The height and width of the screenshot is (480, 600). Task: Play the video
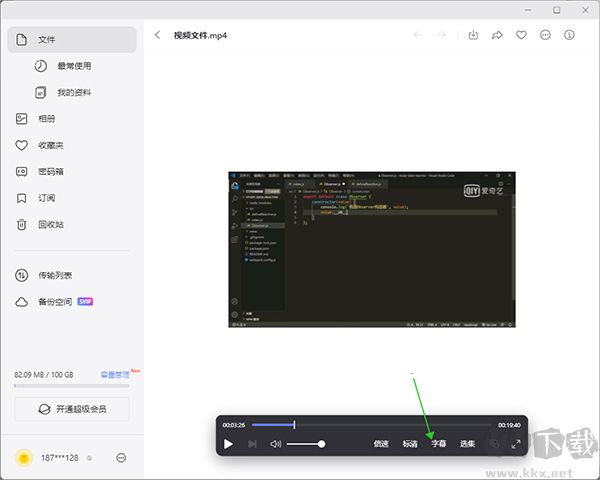pyautogui.click(x=228, y=444)
